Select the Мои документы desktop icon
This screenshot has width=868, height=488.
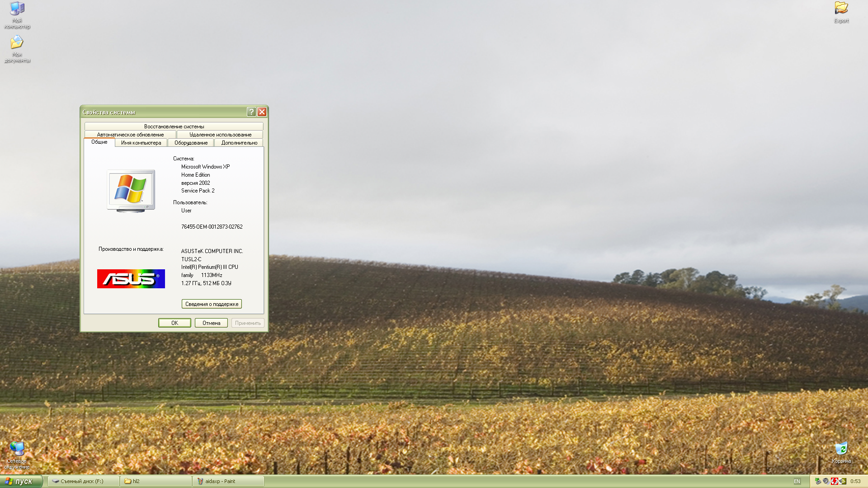click(x=17, y=49)
